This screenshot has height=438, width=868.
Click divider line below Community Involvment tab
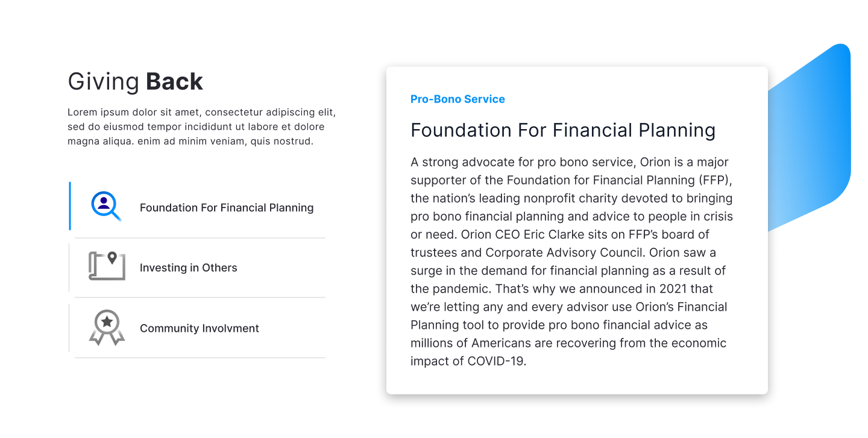(x=200, y=358)
